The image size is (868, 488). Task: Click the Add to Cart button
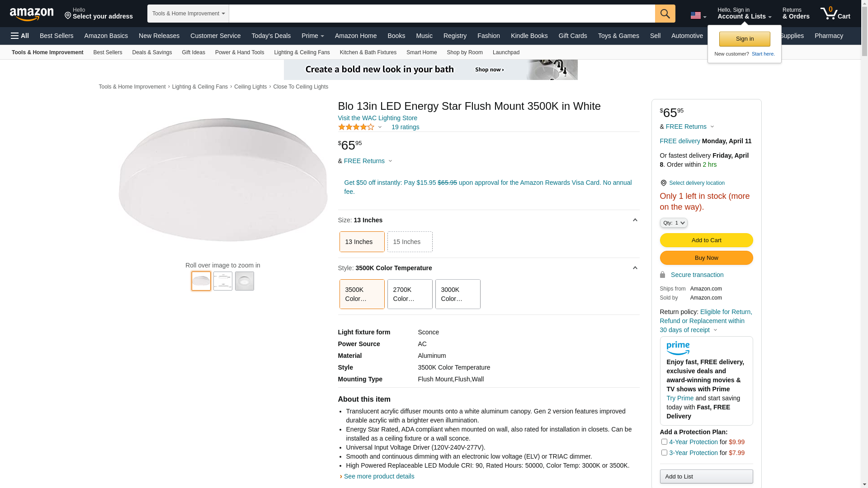706,240
